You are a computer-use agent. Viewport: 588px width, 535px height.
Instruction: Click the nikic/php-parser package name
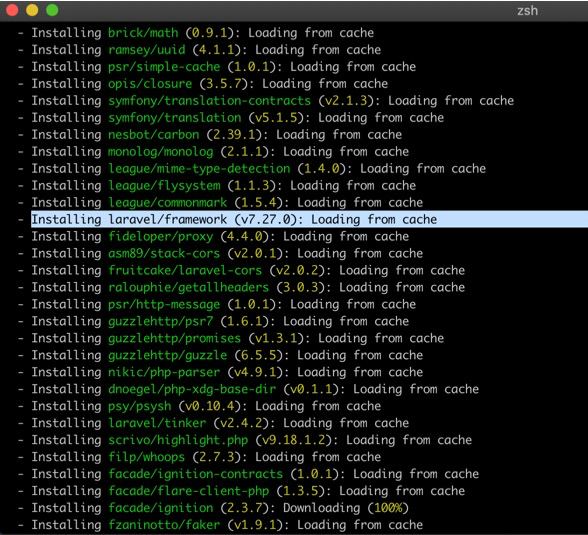164,372
